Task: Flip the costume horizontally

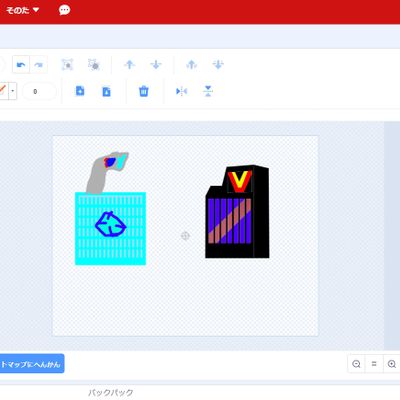Action: coord(182,91)
